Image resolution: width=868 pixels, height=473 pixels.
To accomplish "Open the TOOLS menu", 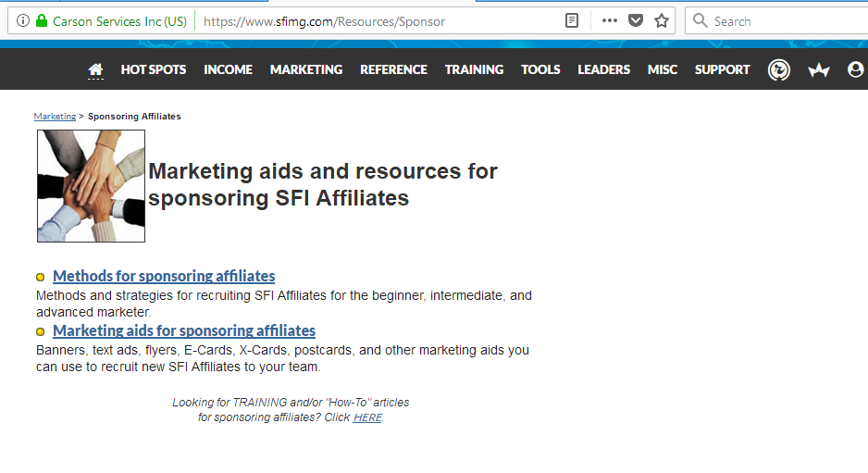I will click(540, 69).
